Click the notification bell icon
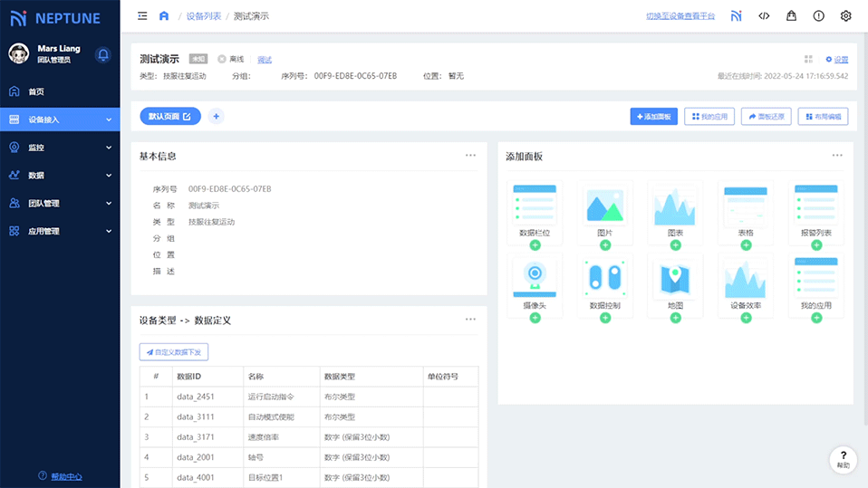Image resolution: width=868 pixels, height=488 pixels. (x=103, y=54)
